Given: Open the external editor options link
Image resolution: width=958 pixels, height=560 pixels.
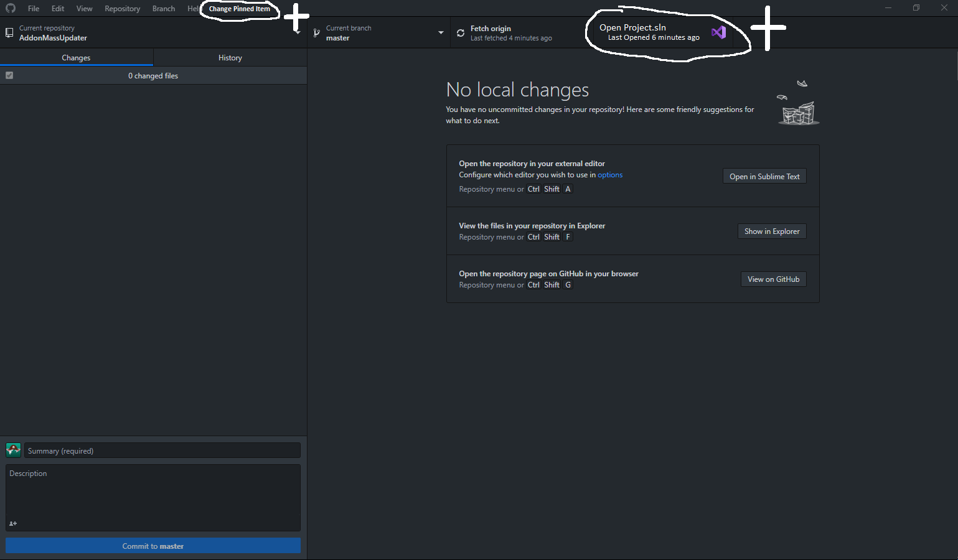Looking at the screenshot, I should (x=609, y=175).
